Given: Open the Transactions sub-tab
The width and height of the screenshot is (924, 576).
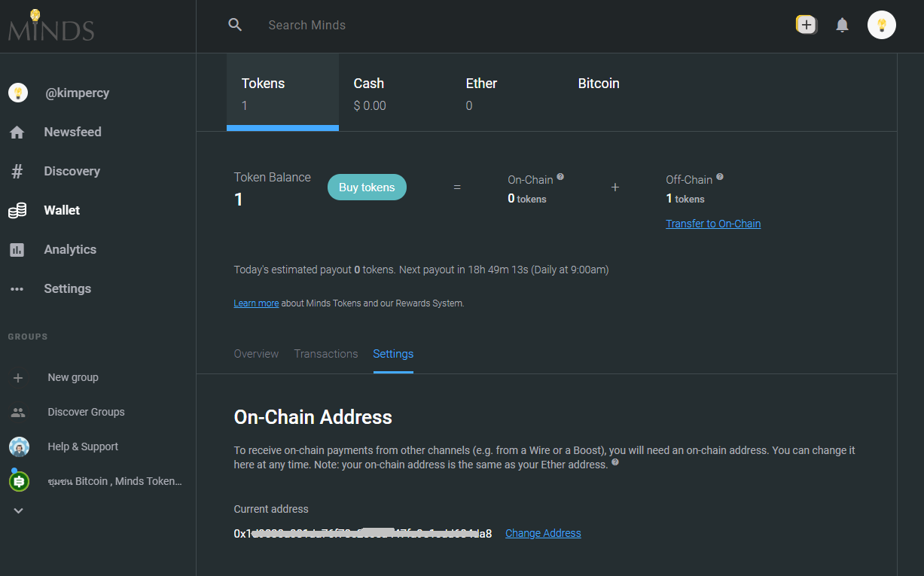Looking at the screenshot, I should point(325,354).
